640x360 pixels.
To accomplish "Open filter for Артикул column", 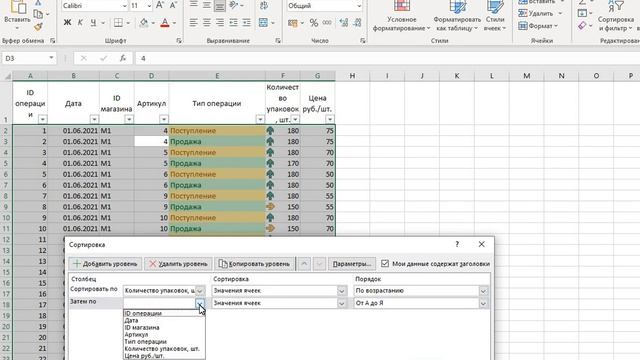I will click(x=164, y=119).
